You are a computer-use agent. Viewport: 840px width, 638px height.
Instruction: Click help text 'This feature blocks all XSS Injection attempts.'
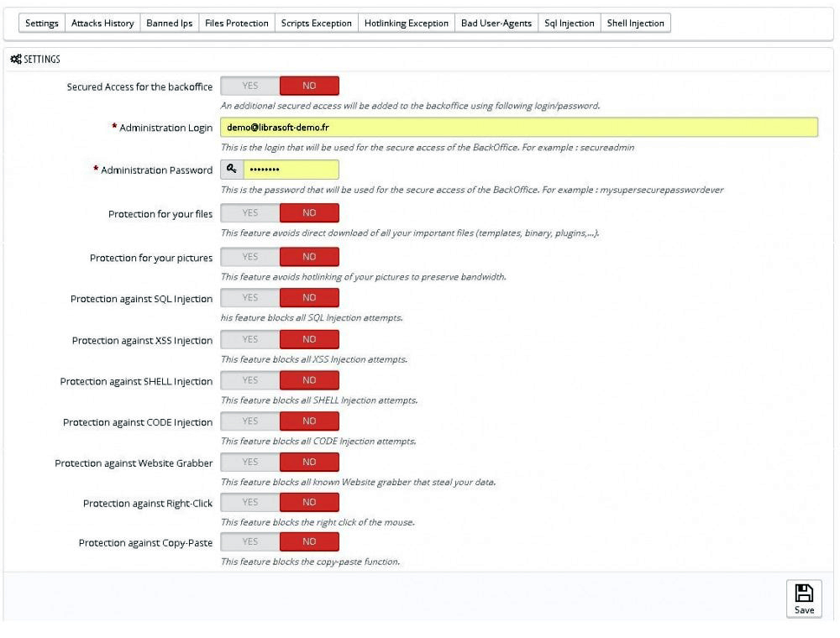[x=314, y=359]
